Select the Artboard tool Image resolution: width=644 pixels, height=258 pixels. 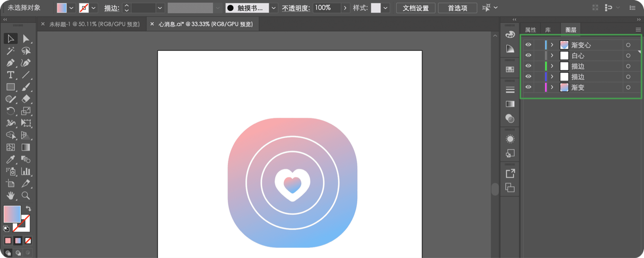click(11, 183)
